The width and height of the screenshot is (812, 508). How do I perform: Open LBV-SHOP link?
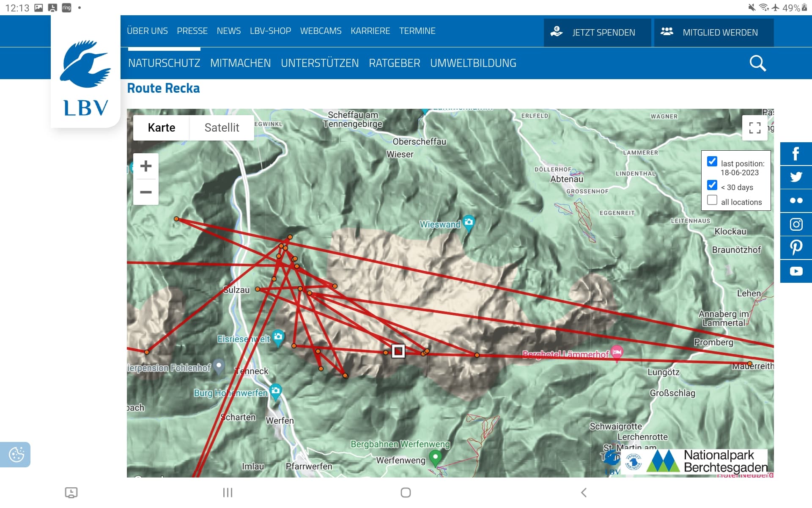click(270, 31)
